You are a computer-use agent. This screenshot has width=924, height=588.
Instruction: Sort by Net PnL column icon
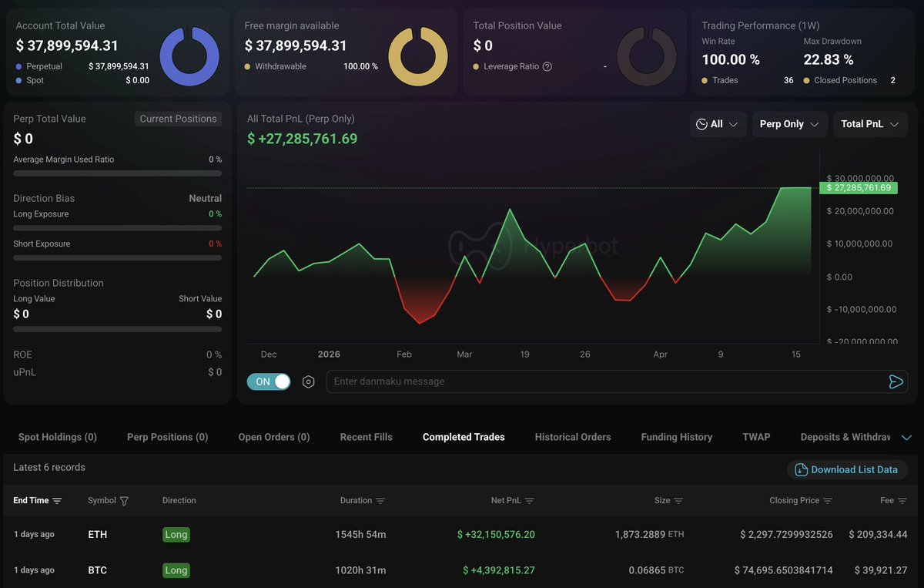pos(529,501)
